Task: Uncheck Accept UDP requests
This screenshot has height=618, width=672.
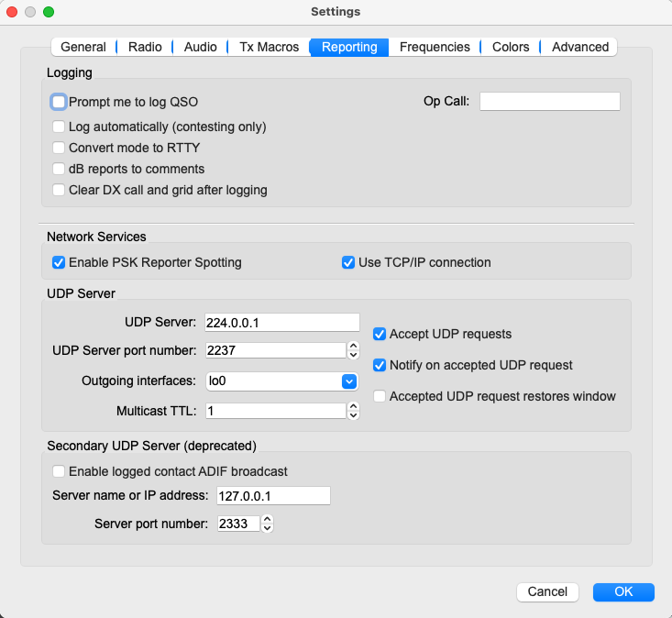Action: (x=380, y=334)
